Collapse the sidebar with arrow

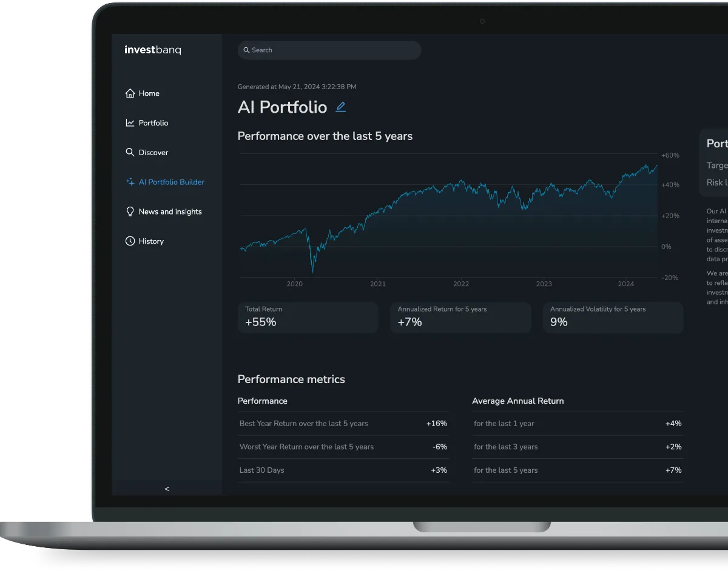167,489
